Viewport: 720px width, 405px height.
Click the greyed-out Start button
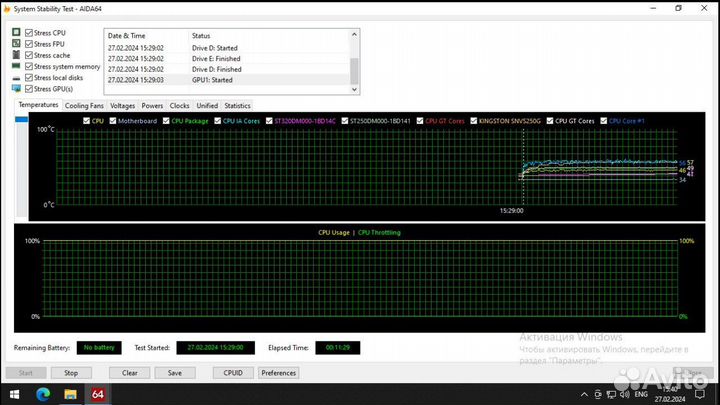tap(26, 373)
